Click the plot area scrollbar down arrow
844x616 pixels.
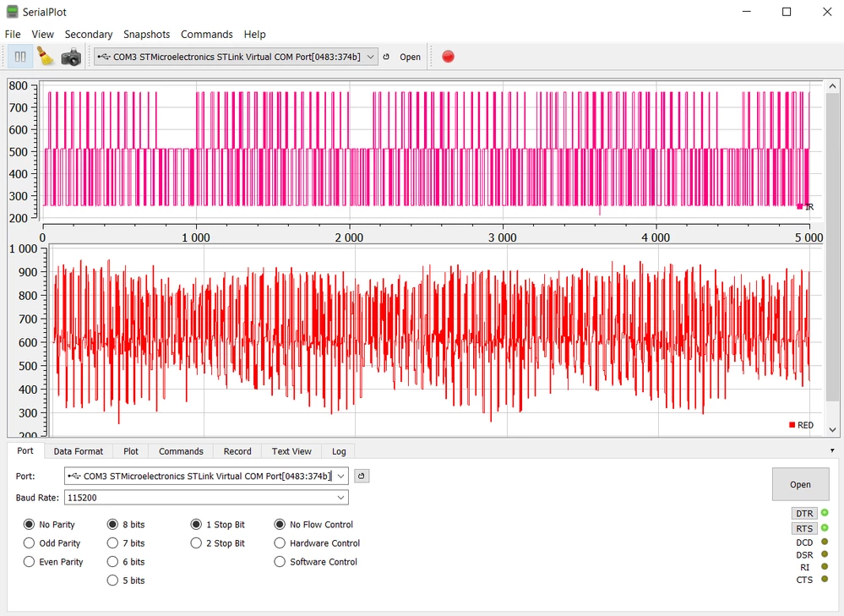832,430
